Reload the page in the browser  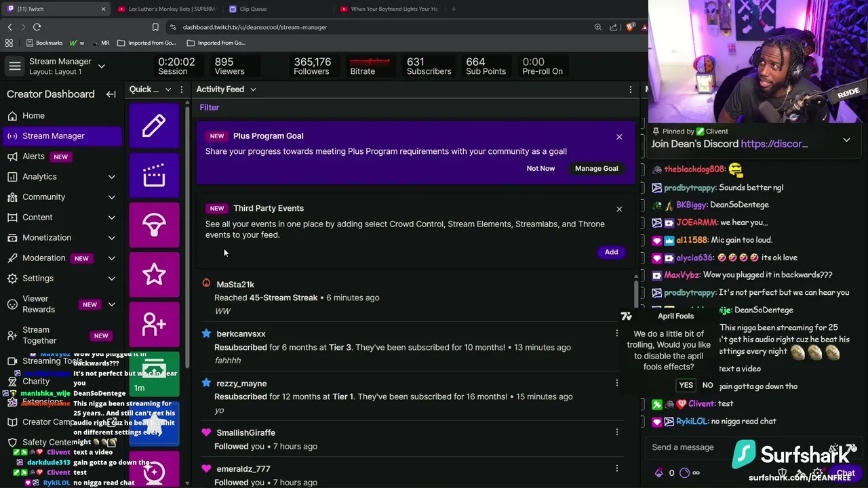37,27
